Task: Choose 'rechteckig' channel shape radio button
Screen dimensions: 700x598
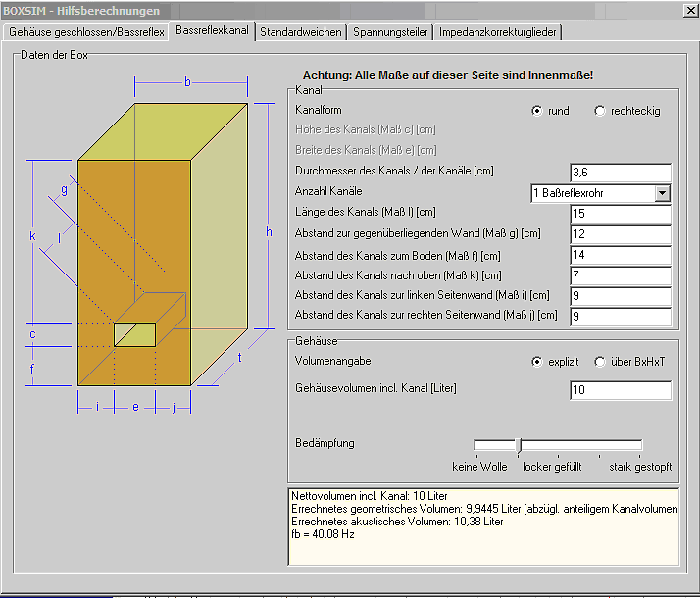Action: (600, 111)
